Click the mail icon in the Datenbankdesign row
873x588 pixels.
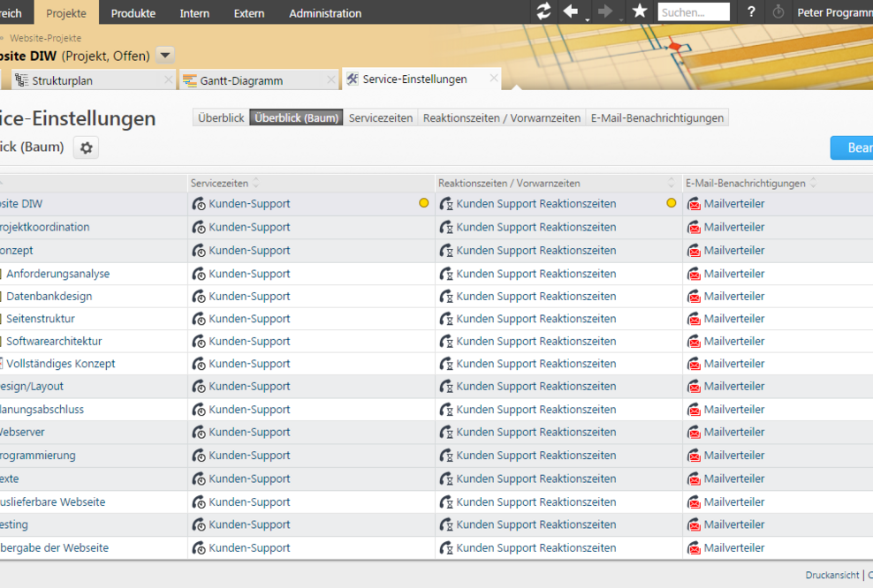[694, 297]
